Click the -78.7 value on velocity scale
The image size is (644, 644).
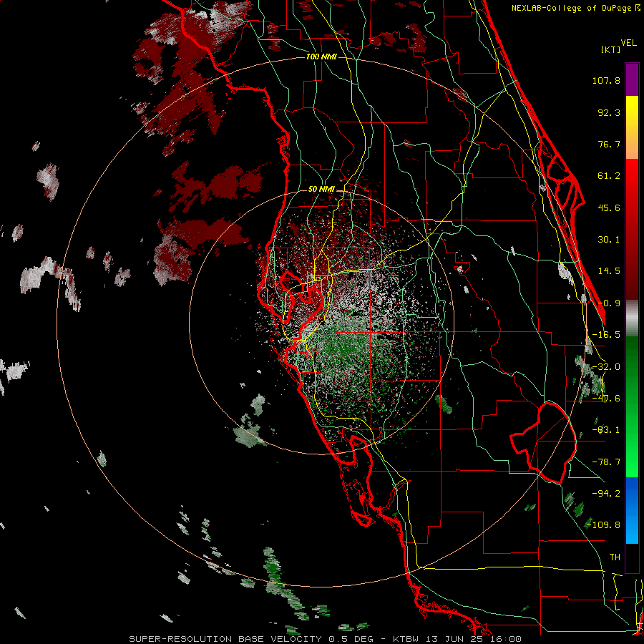(606, 462)
